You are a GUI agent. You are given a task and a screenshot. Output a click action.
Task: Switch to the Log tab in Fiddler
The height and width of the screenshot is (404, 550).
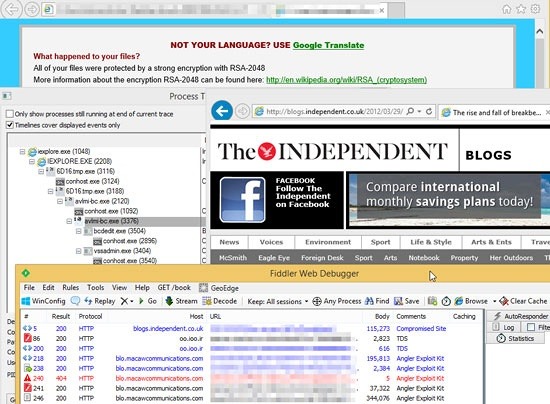coord(503,327)
